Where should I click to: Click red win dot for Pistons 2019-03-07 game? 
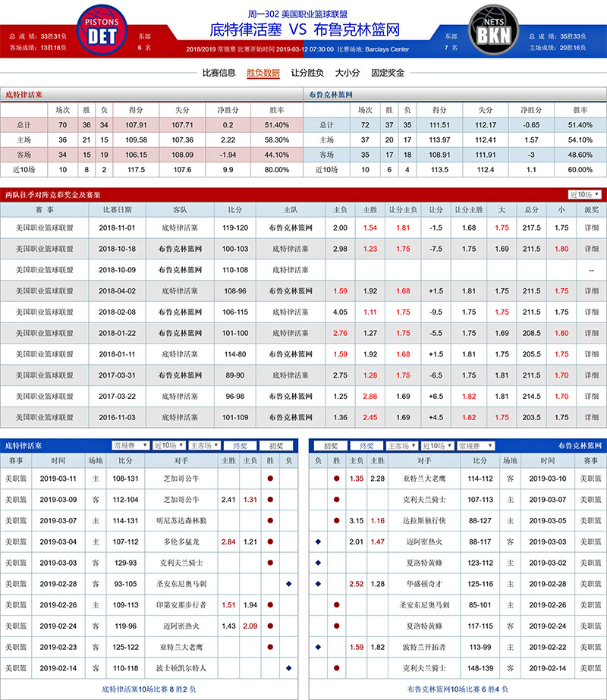(x=270, y=520)
